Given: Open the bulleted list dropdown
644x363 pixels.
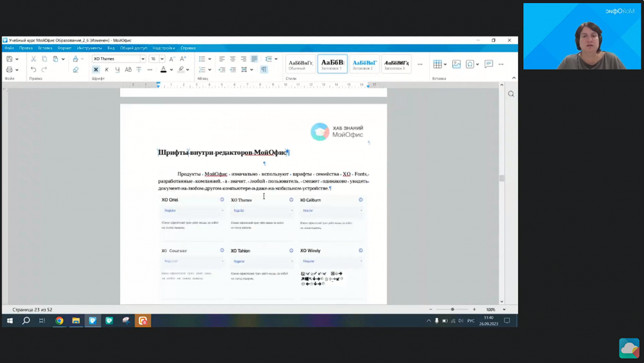Looking at the screenshot, I should click(x=209, y=59).
